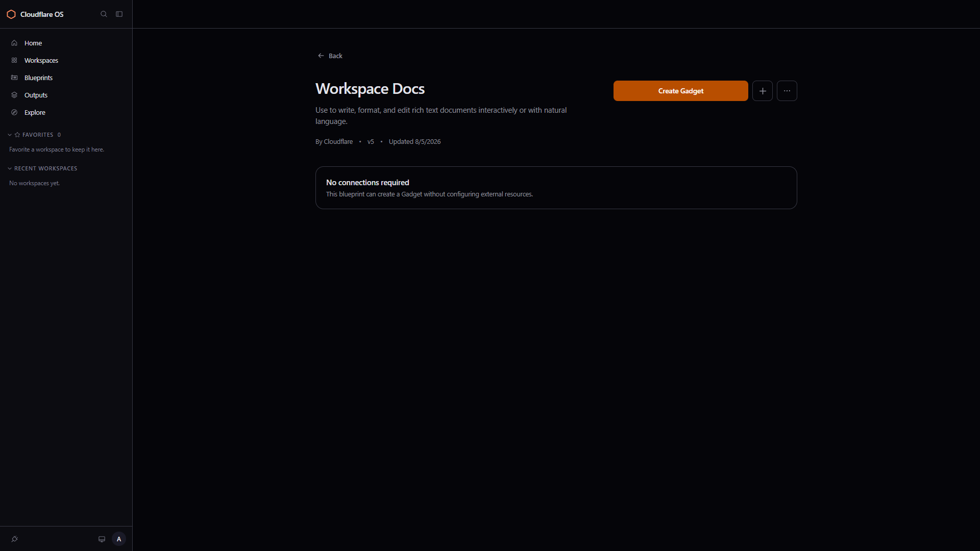Click the FAVORITES label

click(38, 135)
